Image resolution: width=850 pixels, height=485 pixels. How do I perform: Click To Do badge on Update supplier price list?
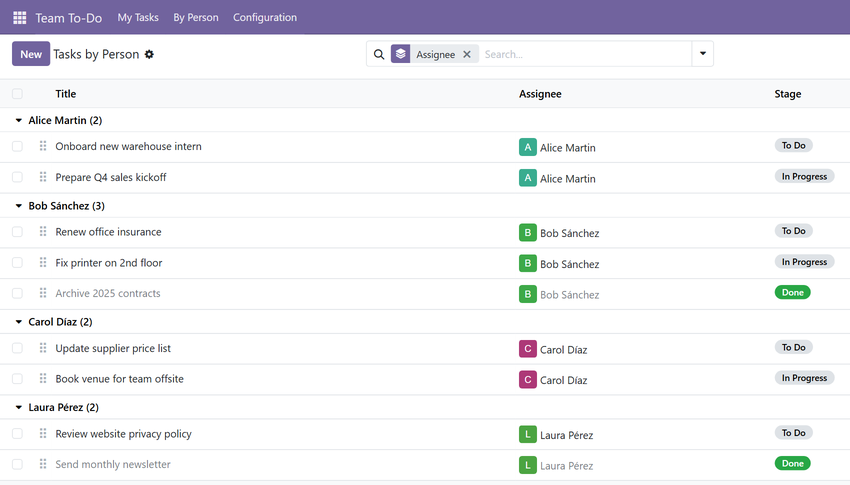(794, 347)
